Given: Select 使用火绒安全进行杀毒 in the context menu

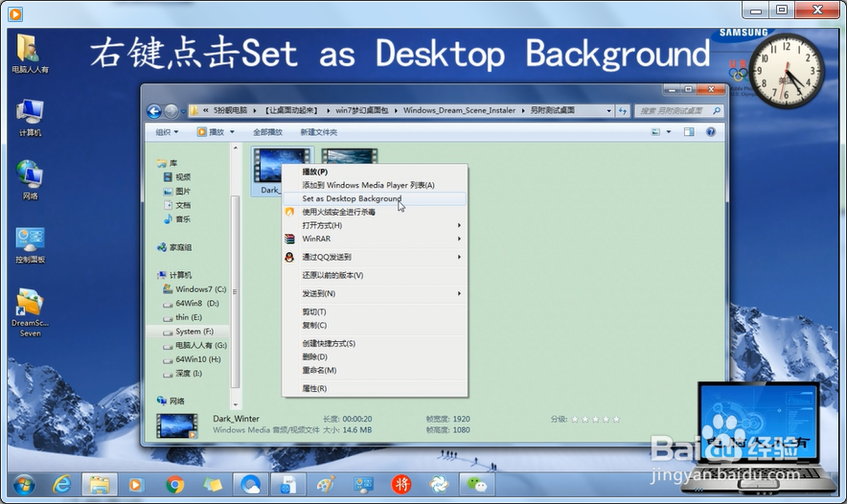Looking at the screenshot, I should (375, 212).
